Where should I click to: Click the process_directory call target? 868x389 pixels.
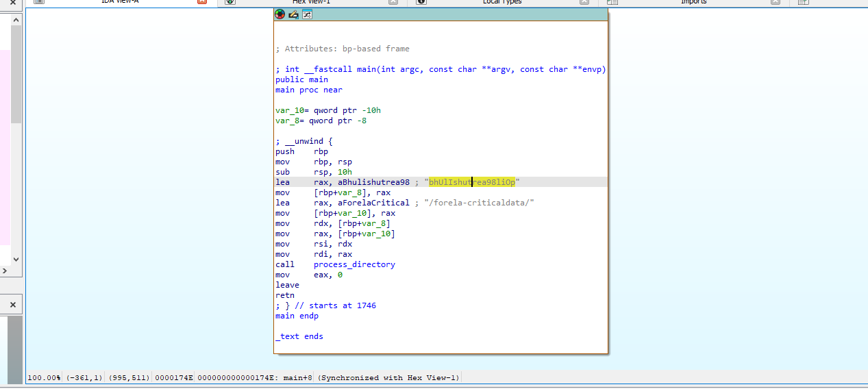354,264
